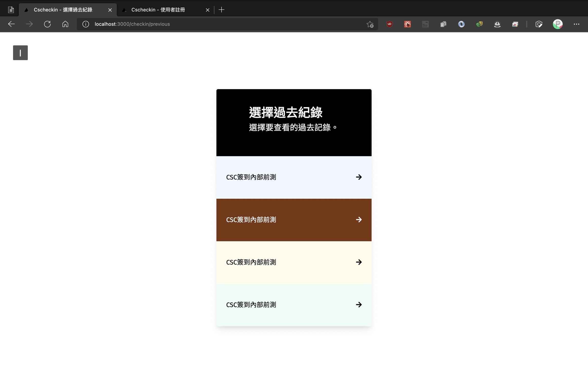Image resolution: width=588 pixels, height=368 pixels.
Task: Click the gray square button at top left
Action: point(20,53)
